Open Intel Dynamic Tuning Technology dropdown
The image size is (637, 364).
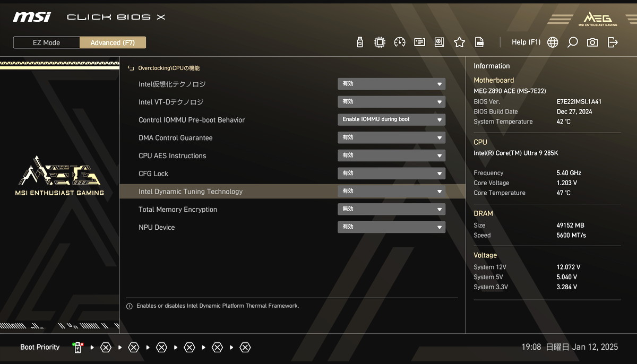391,191
